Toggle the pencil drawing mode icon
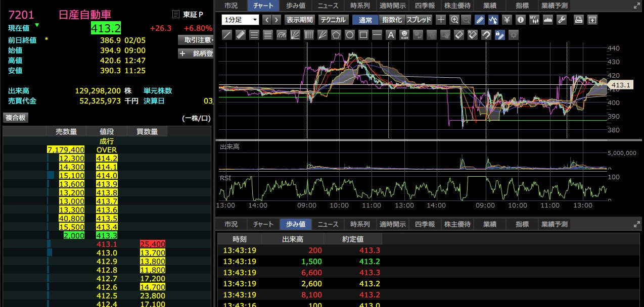The height and width of the screenshot is (307, 644). [480, 20]
